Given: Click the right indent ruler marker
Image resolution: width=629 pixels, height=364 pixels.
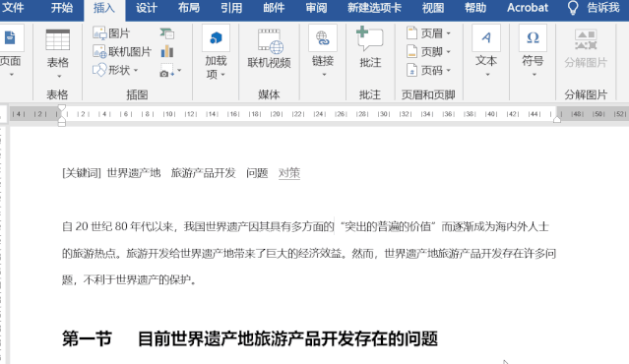Looking at the screenshot, I should 557,119.
